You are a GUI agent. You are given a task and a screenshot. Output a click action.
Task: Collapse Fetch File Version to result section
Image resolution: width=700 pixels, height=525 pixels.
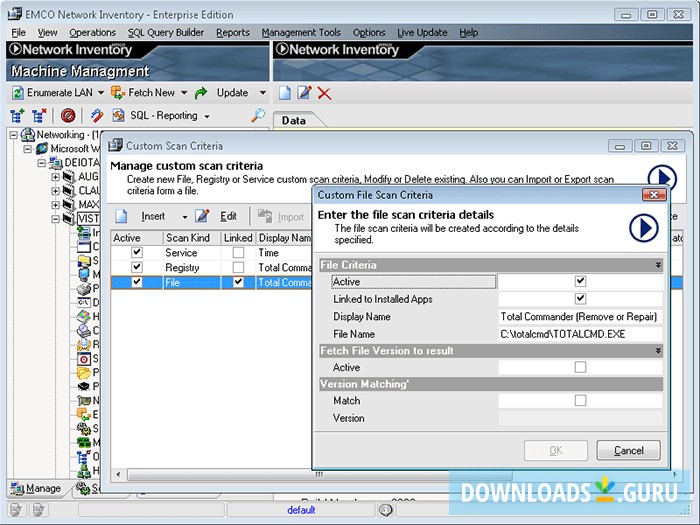coord(658,350)
